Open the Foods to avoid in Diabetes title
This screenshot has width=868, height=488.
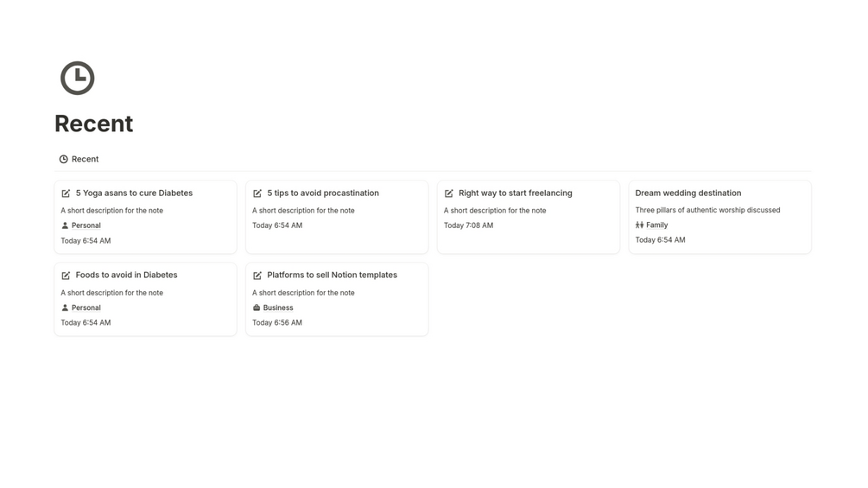(126, 275)
